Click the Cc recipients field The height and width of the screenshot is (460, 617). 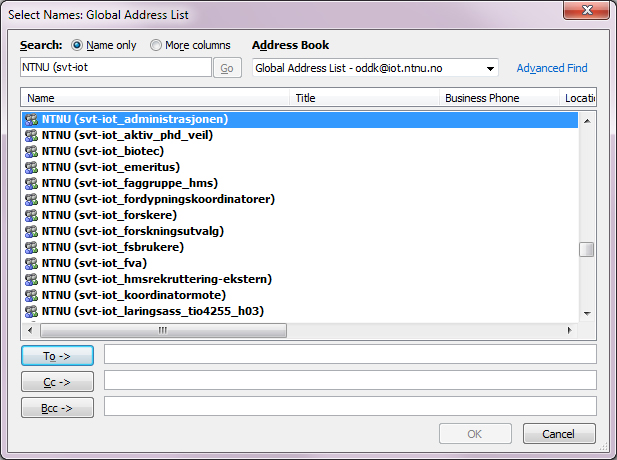click(350, 380)
